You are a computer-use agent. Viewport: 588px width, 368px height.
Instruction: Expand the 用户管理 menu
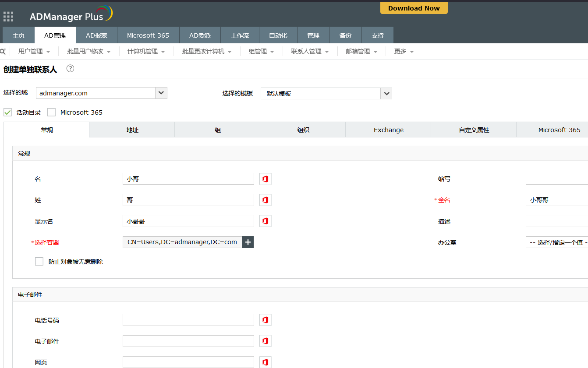click(x=34, y=51)
